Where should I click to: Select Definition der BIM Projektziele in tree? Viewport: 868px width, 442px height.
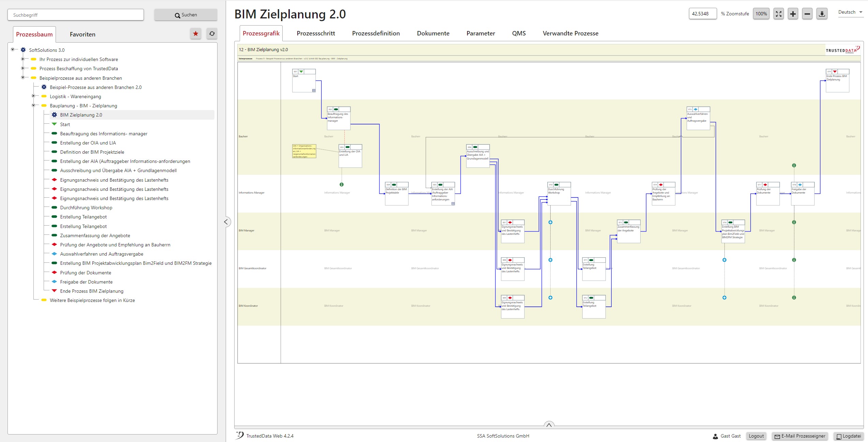tap(92, 152)
